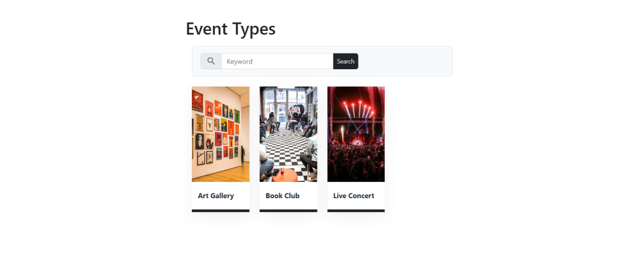Open the Art Gallery card image
The height and width of the screenshot is (280, 644).
point(221,134)
